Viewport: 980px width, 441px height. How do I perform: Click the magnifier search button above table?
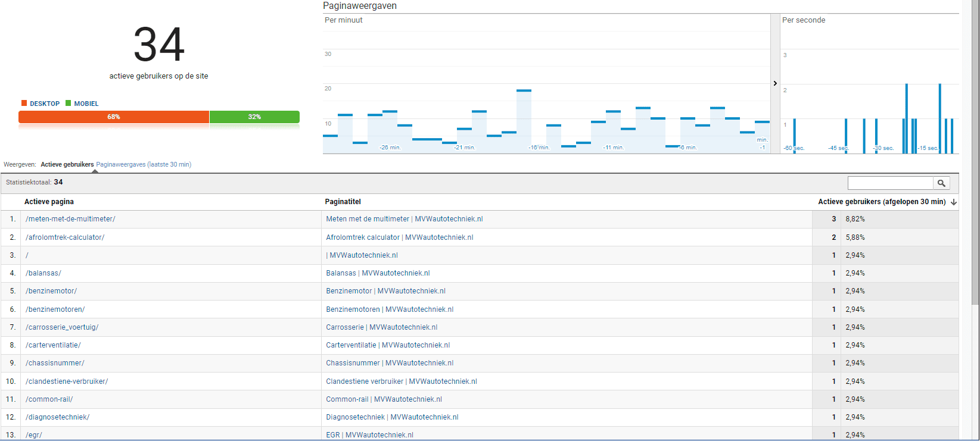[941, 183]
